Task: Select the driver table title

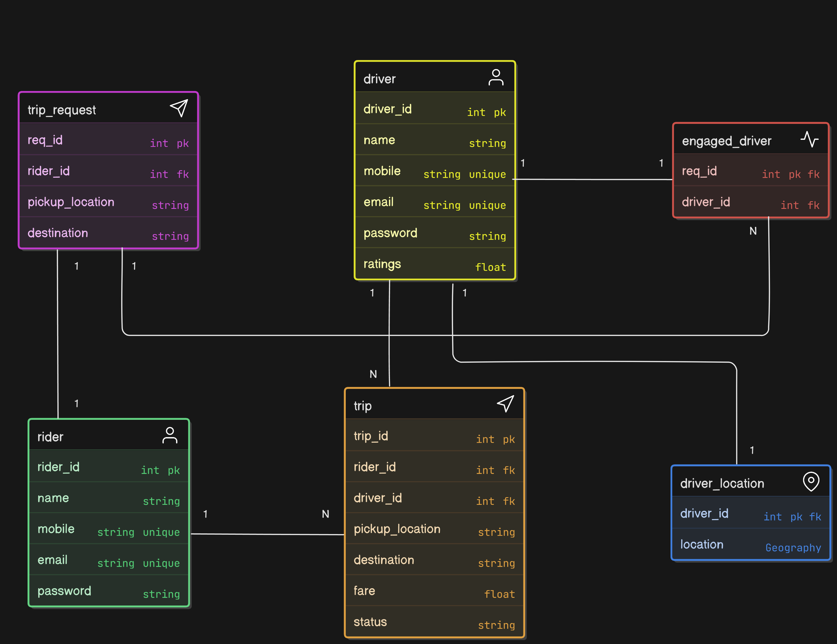Action: pos(379,79)
